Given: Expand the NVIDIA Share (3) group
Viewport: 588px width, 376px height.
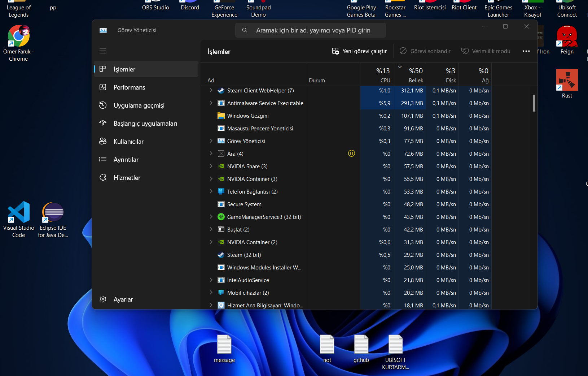Looking at the screenshot, I should (211, 166).
